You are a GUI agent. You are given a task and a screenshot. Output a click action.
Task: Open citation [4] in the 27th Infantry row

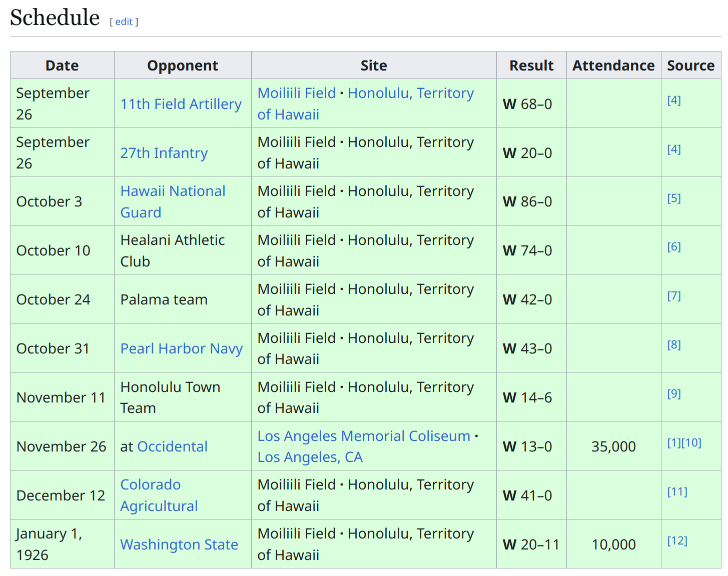click(674, 149)
